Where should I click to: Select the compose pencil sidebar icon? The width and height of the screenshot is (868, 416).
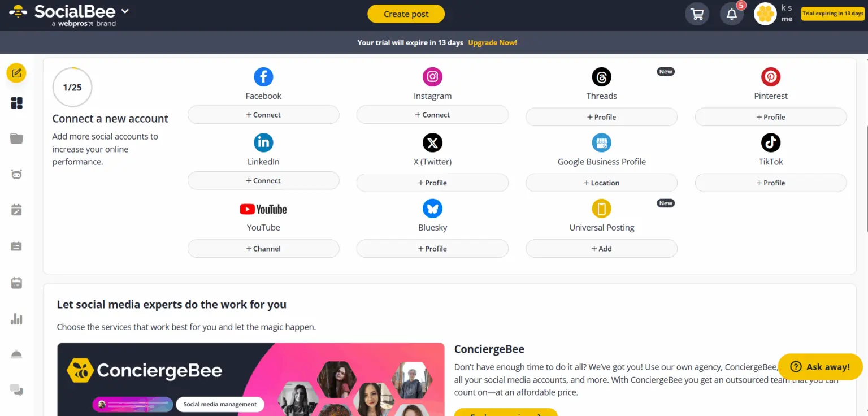coord(16,73)
